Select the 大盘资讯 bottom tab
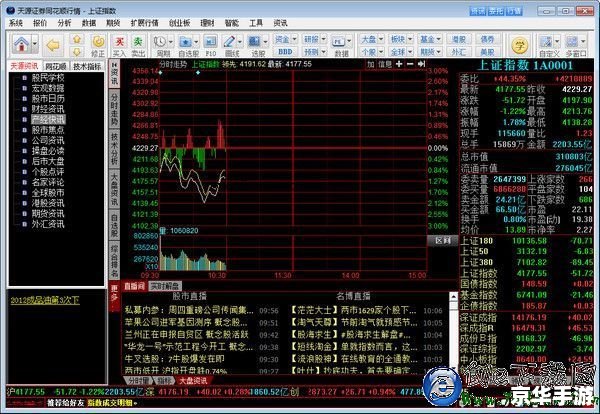600x414 pixels. click(x=193, y=381)
